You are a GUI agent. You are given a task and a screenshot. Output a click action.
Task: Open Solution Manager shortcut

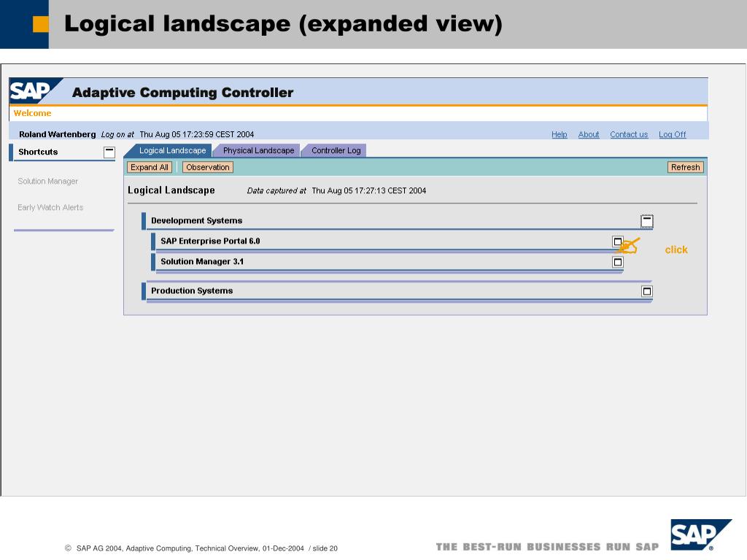47,182
